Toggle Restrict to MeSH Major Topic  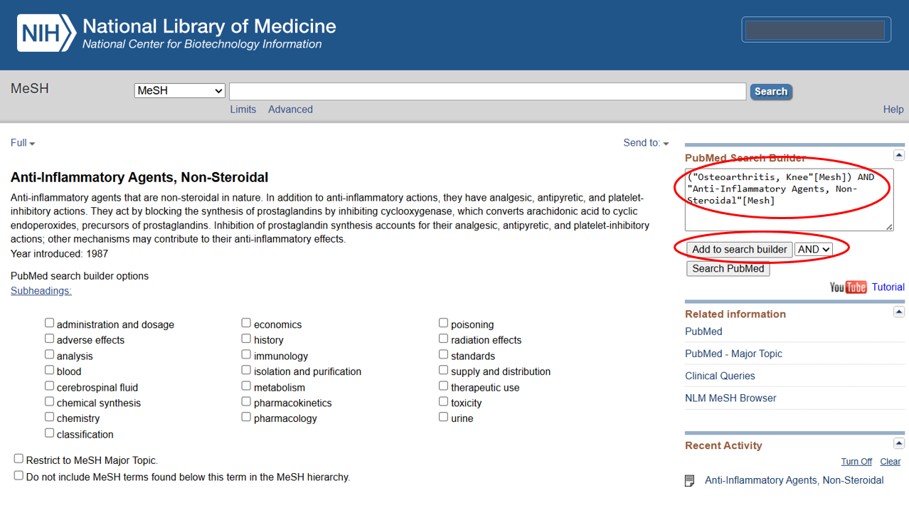coord(18,459)
